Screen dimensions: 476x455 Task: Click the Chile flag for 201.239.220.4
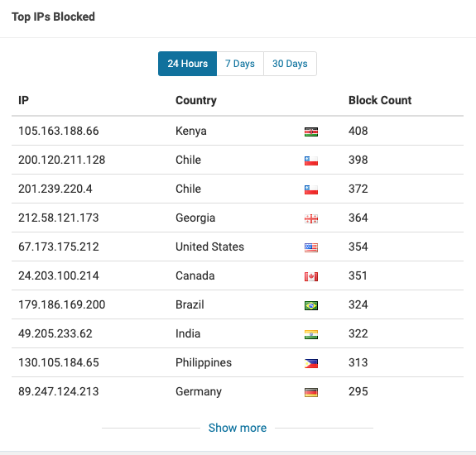click(x=311, y=189)
